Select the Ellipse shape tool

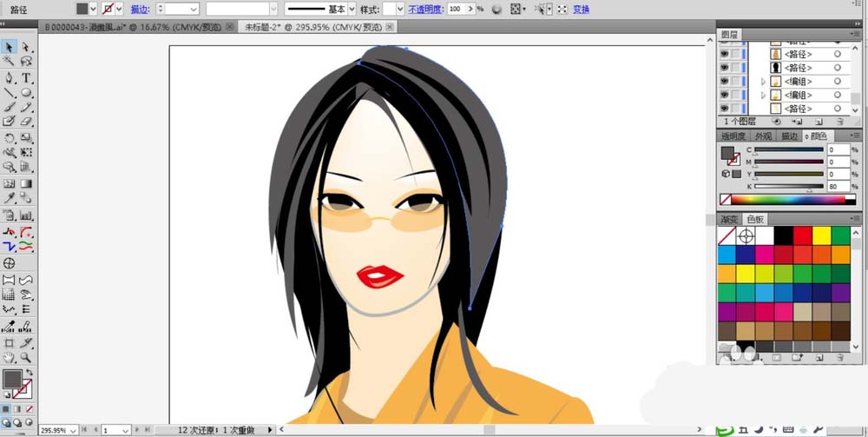tap(26, 92)
